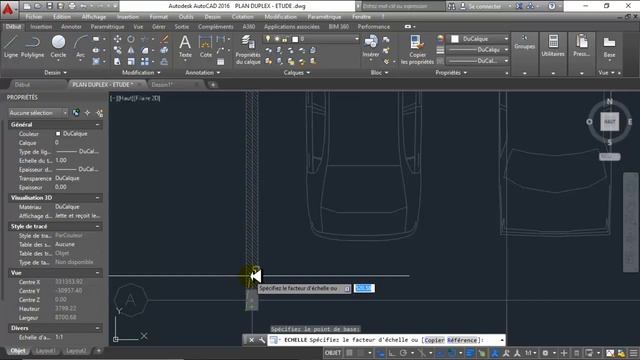Toggle OBJET model space button
The width and height of the screenshot is (640, 360).
click(x=333, y=353)
